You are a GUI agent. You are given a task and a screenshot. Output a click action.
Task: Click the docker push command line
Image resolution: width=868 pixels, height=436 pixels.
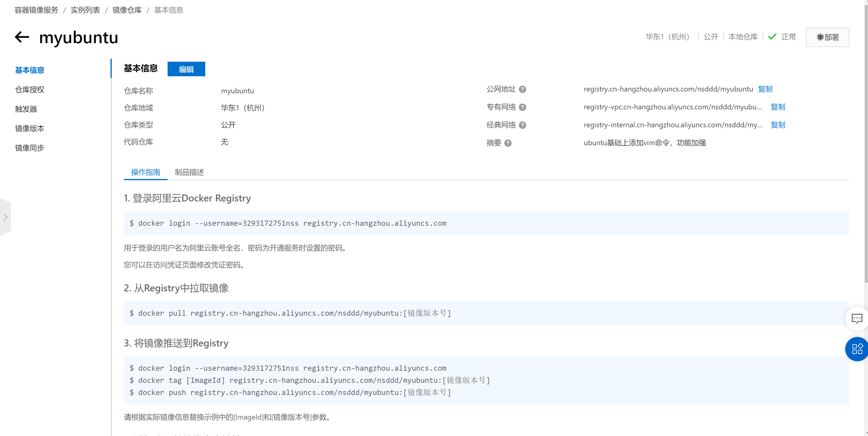[x=290, y=393]
